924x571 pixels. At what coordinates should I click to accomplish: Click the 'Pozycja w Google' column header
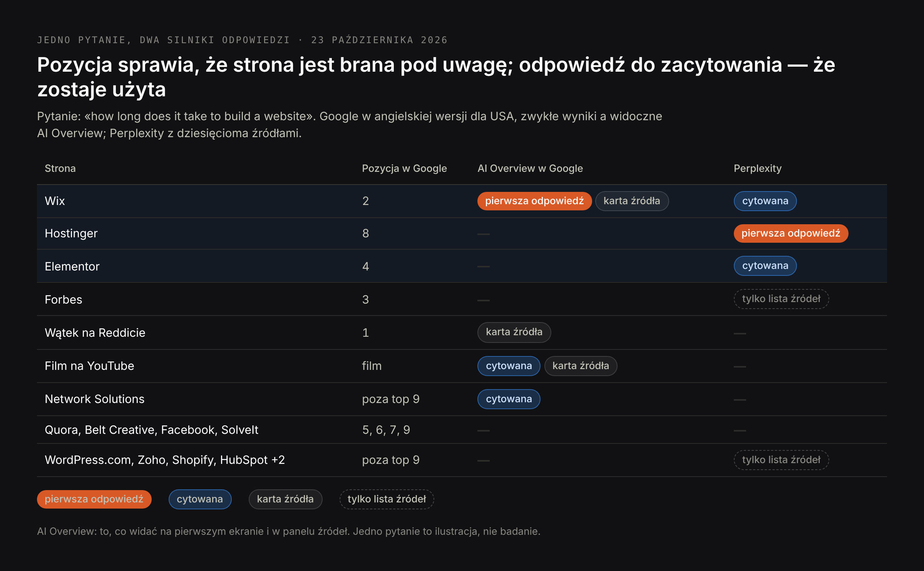pos(404,168)
